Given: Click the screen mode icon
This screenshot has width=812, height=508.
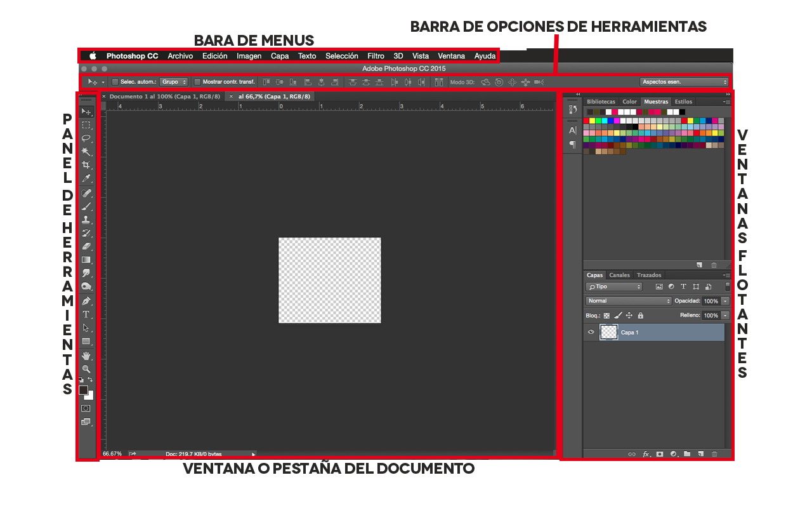Looking at the screenshot, I should [86, 422].
